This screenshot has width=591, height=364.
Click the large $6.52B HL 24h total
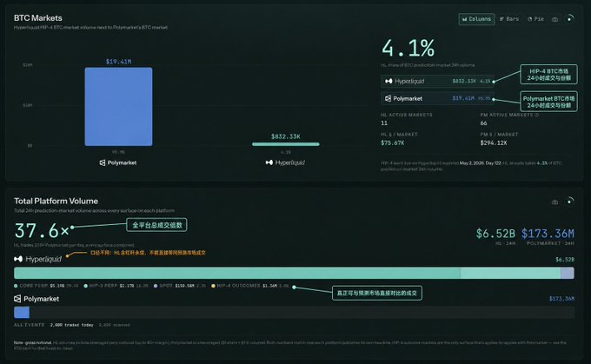495,234
